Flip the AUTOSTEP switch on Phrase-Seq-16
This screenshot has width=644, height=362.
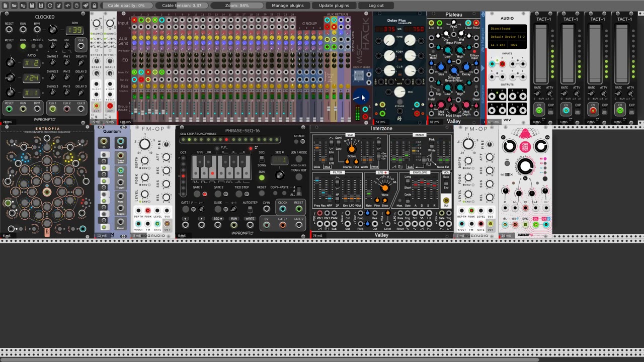click(x=250, y=209)
